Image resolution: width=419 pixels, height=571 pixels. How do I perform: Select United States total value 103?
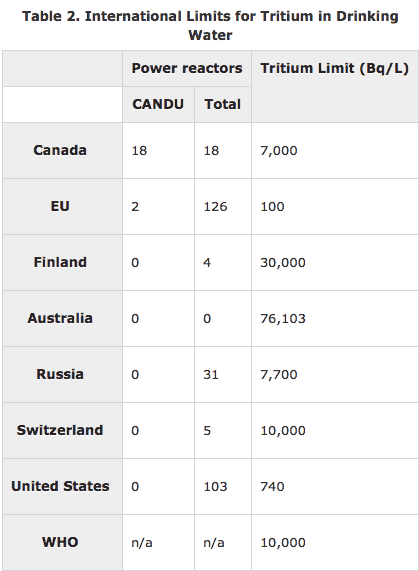(x=215, y=487)
